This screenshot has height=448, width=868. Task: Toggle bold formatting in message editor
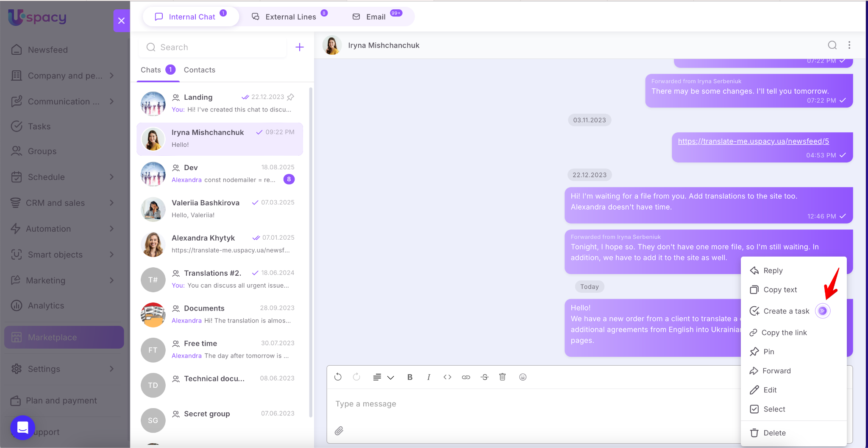pos(409,377)
